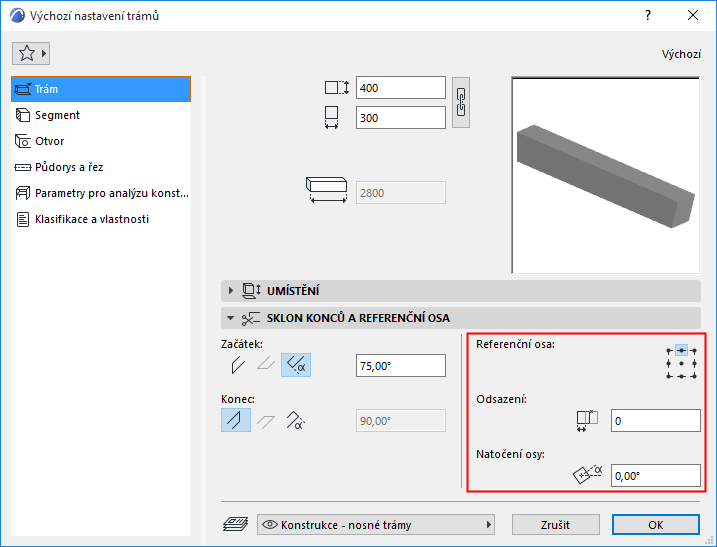Click the beam width icon next to 300
The height and width of the screenshot is (547, 717).
(332, 118)
